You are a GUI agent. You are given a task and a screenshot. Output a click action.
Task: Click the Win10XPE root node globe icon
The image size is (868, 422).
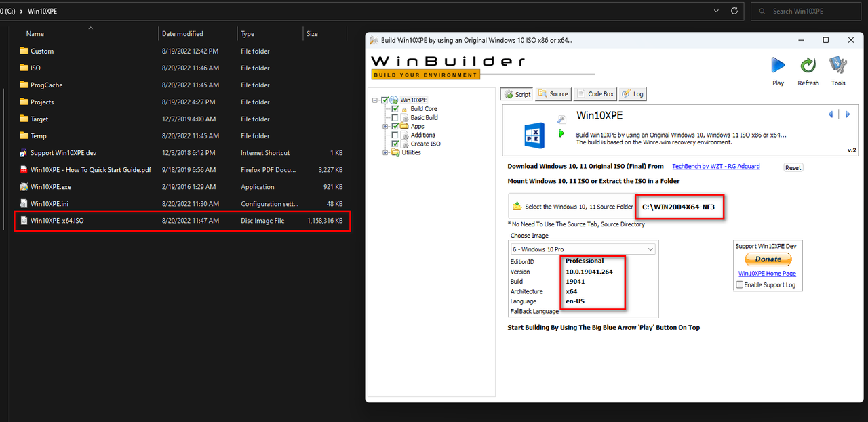click(x=394, y=100)
